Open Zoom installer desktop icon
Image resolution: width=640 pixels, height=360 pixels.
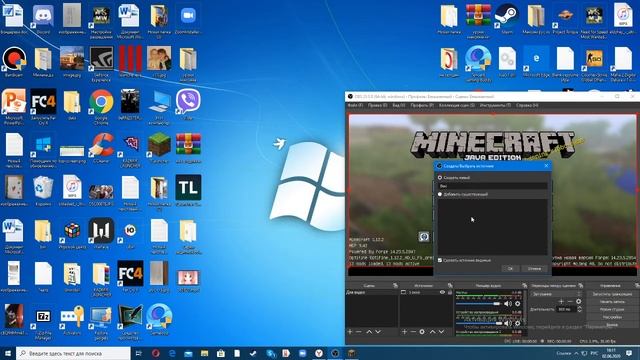coord(188,20)
